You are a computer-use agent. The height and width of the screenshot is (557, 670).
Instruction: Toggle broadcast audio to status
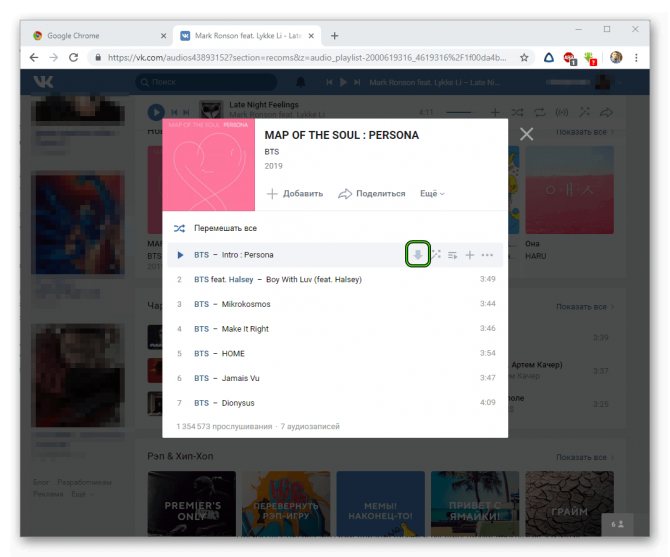pyautogui.click(x=561, y=112)
